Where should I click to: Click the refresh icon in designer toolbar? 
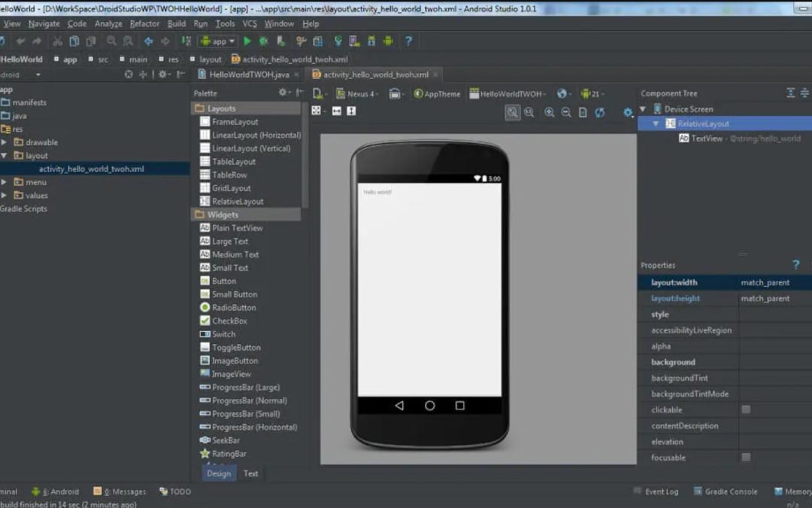599,112
